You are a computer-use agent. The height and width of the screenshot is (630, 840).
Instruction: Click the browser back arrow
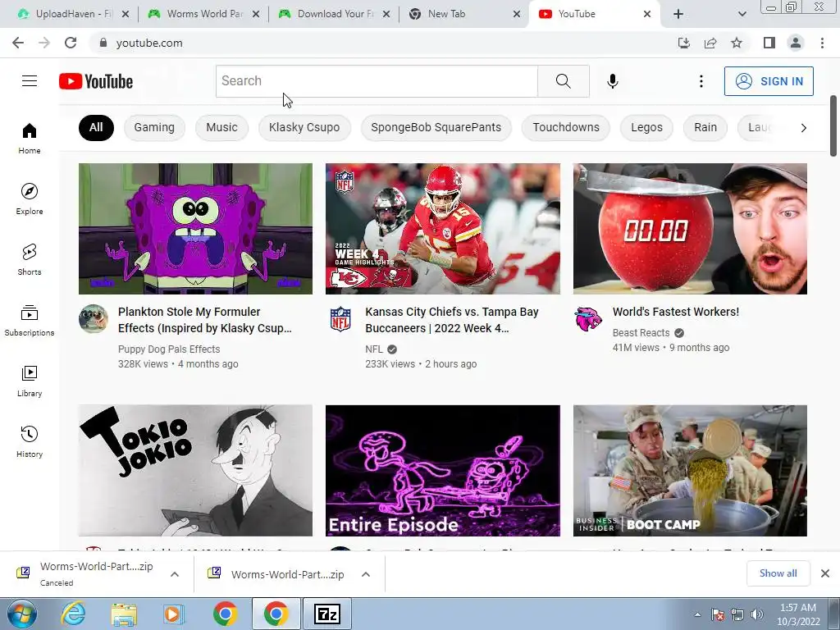point(18,43)
